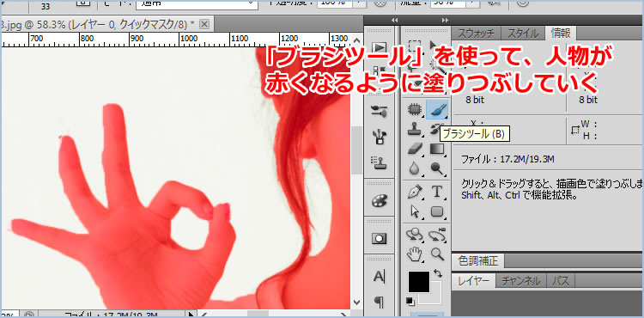Collapse the tools panel with double arrows

point(445,20)
